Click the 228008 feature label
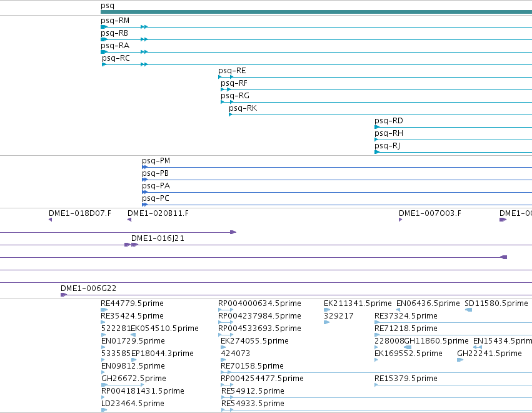Image resolution: width=532 pixels, height=413 pixels. [389, 341]
